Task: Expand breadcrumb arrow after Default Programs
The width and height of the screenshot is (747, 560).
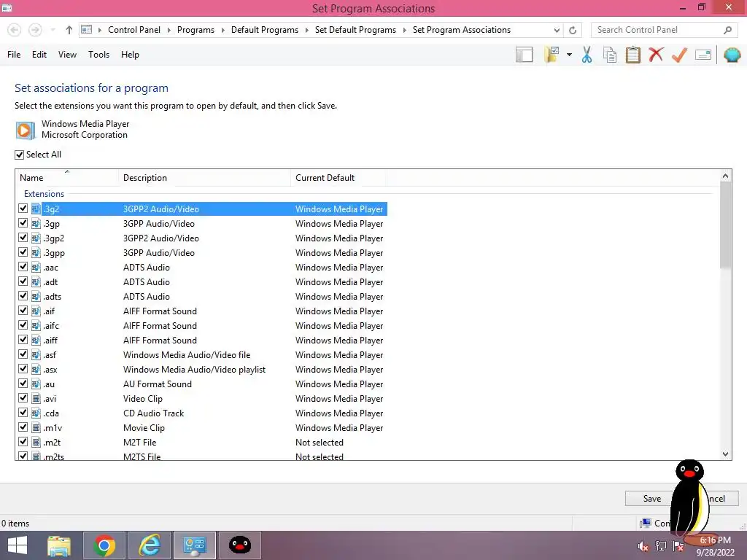Action: pos(306,30)
